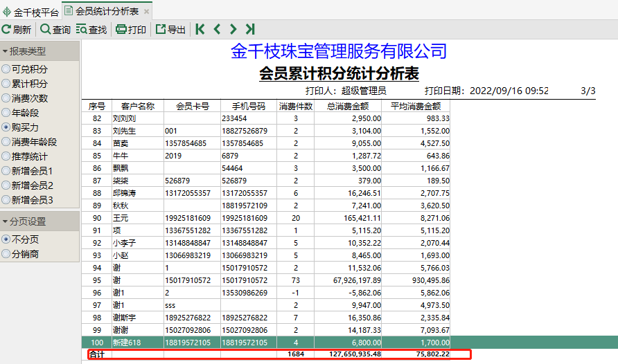Collapse the 分页设置 section
Image resolution: width=618 pixels, height=364 pixels.
5,221
